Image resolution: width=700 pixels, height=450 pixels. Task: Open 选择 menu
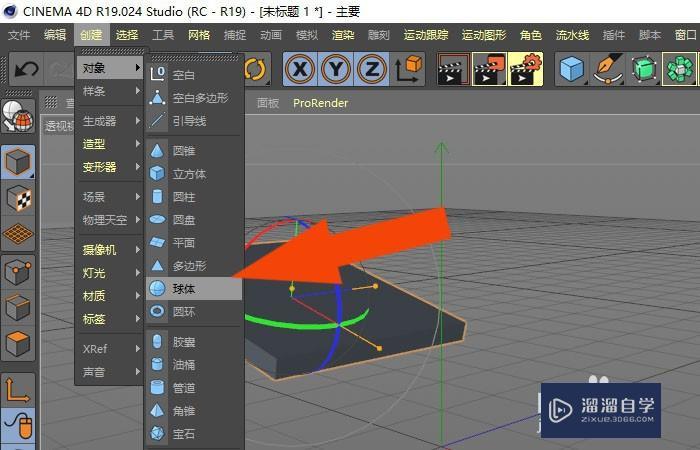click(127, 35)
